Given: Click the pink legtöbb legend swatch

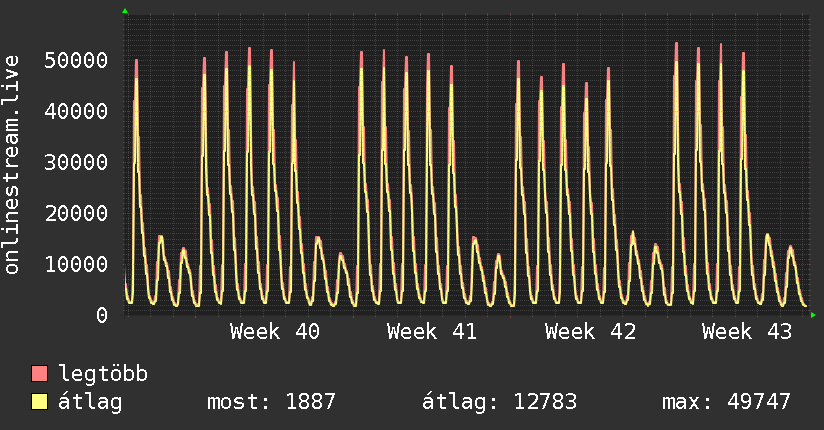Looking at the screenshot, I should click(x=39, y=373).
